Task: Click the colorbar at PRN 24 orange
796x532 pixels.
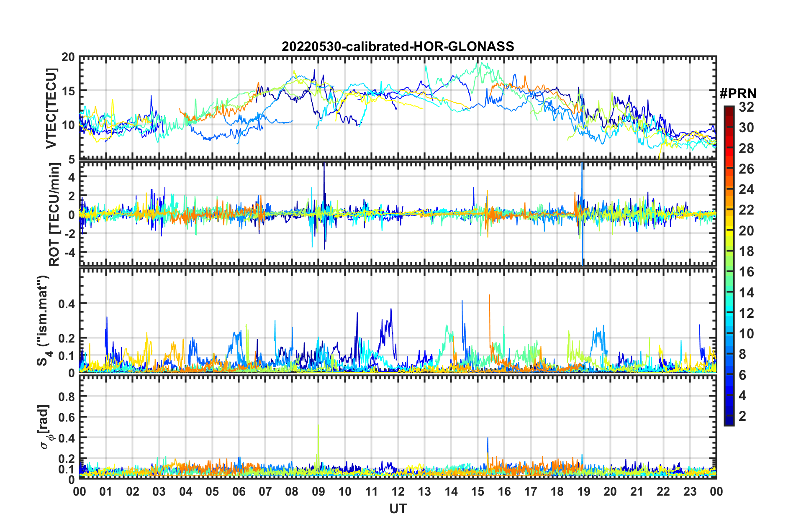Action: [x=729, y=189]
